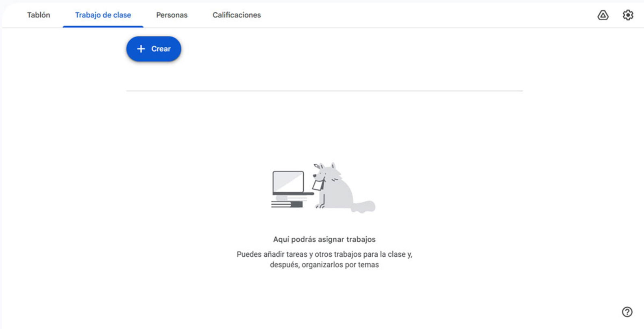
Task: Click the horizontal divider below Crear
Action: (324, 91)
